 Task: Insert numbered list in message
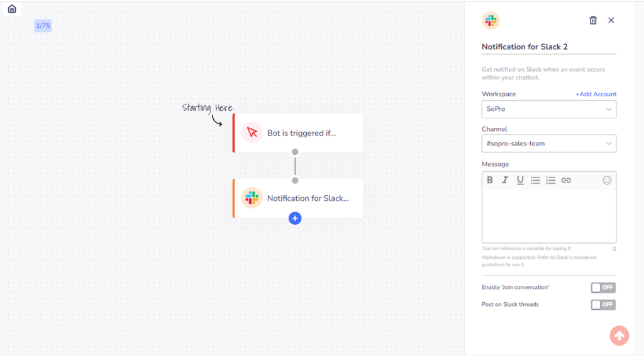[550, 180]
